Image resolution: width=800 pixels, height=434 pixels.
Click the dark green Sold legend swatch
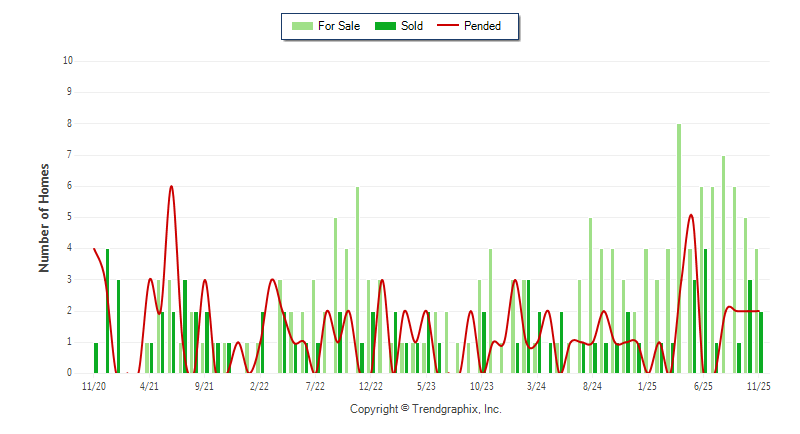[383, 26]
